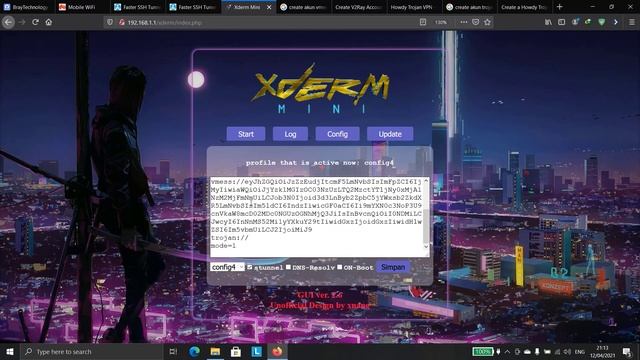
Task: Open the Library icon in toolbar
Action: tap(548, 22)
